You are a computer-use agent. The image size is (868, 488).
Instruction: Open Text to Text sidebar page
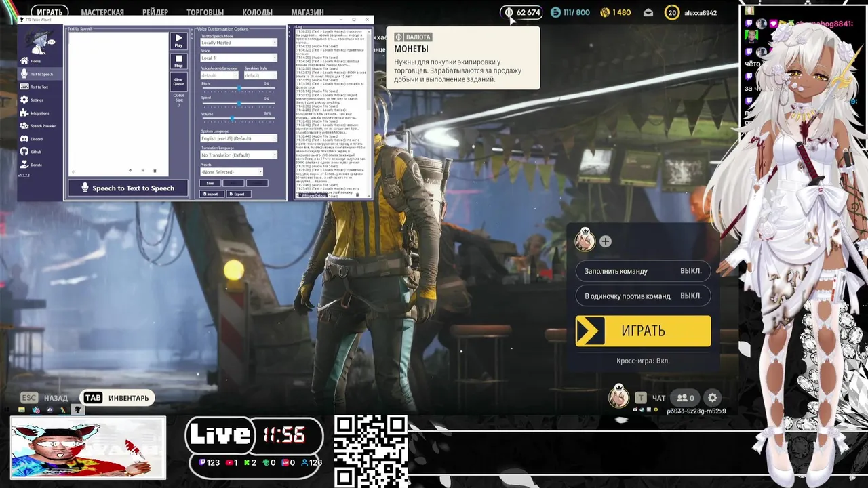click(x=39, y=87)
